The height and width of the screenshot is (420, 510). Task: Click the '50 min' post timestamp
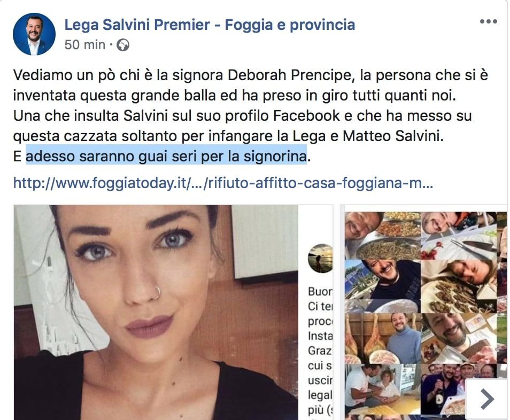point(85,45)
